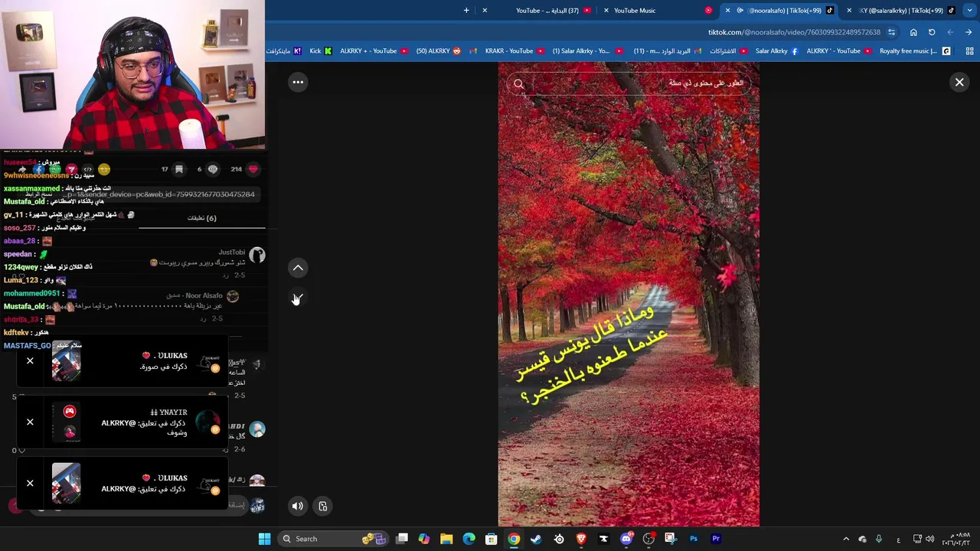Open the Salar Alkrky Facebook bookmark
This screenshot has width=980, height=551.
776,51
